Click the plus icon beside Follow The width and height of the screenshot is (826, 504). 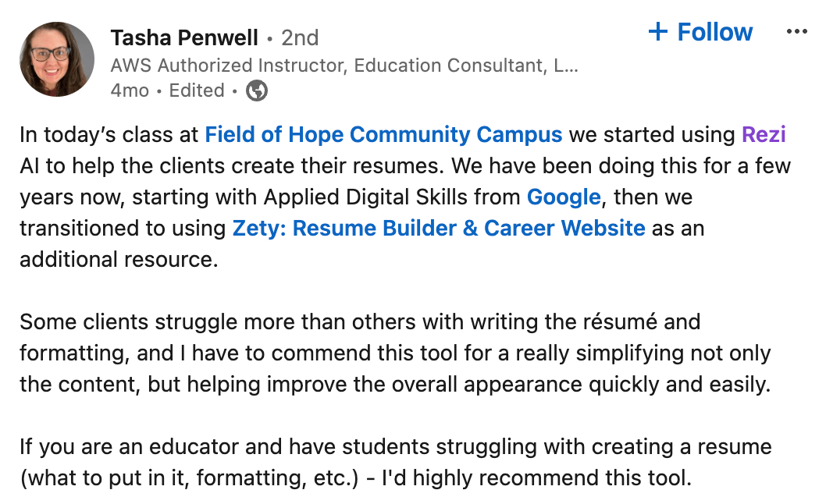[x=658, y=32]
